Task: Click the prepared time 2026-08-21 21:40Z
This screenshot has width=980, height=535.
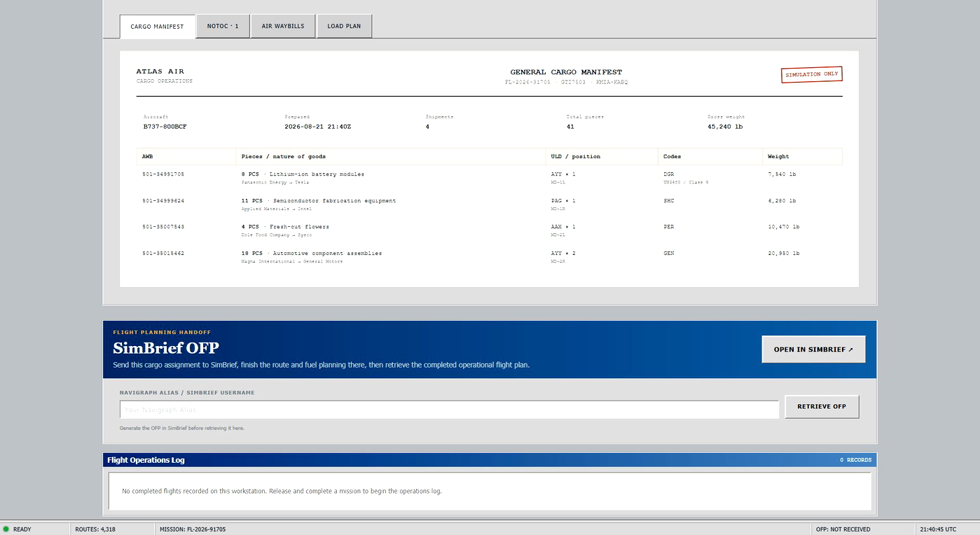Action: [x=317, y=127]
